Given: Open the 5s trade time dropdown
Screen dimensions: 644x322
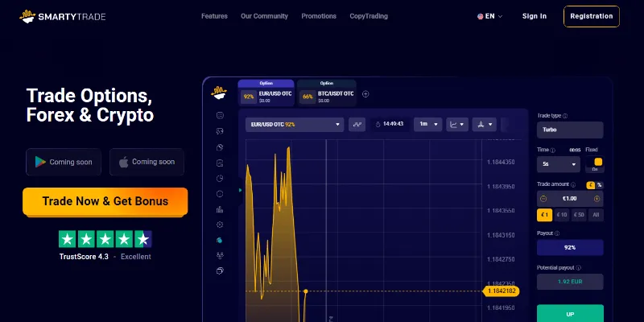Looking at the screenshot, I should (x=559, y=164).
